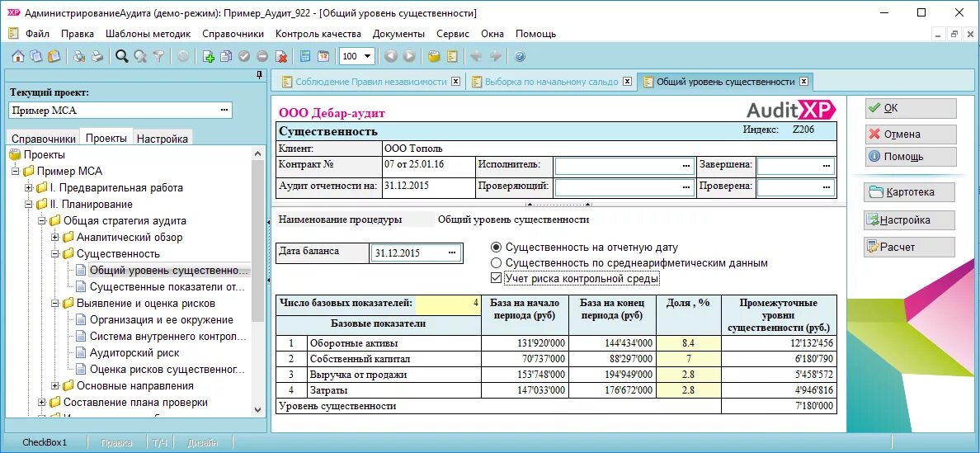Screen dimensions: 980x453
Task: Click the 'Расчет' button
Action: [x=909, y=247]
